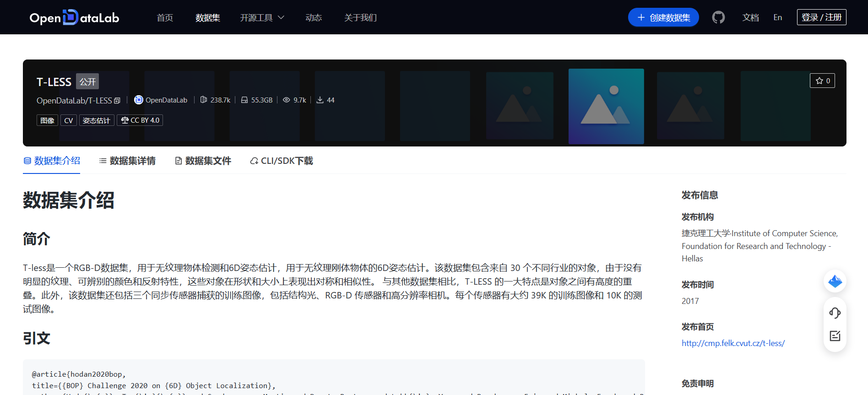The width and height of the screenshot is (868, 395).
Task: Click the 姿态估计 tag
Action: [x=97, y=120]
